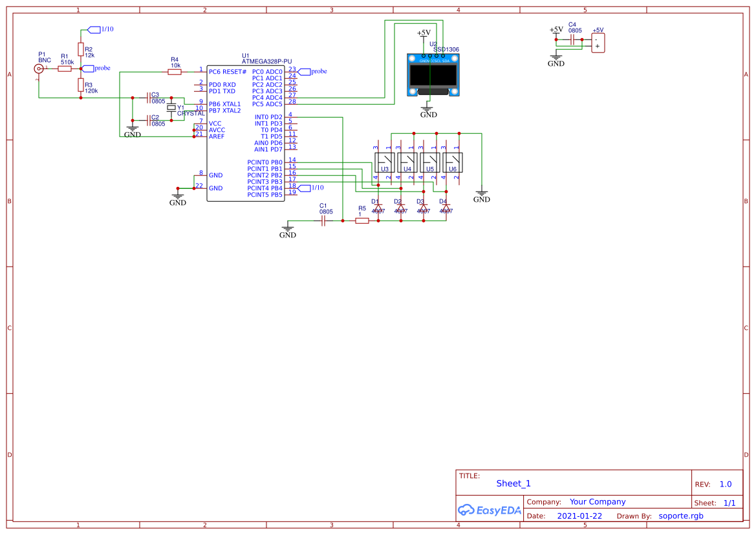
Task: Select the Your Company field text
Action: click(x=598, y=501)
